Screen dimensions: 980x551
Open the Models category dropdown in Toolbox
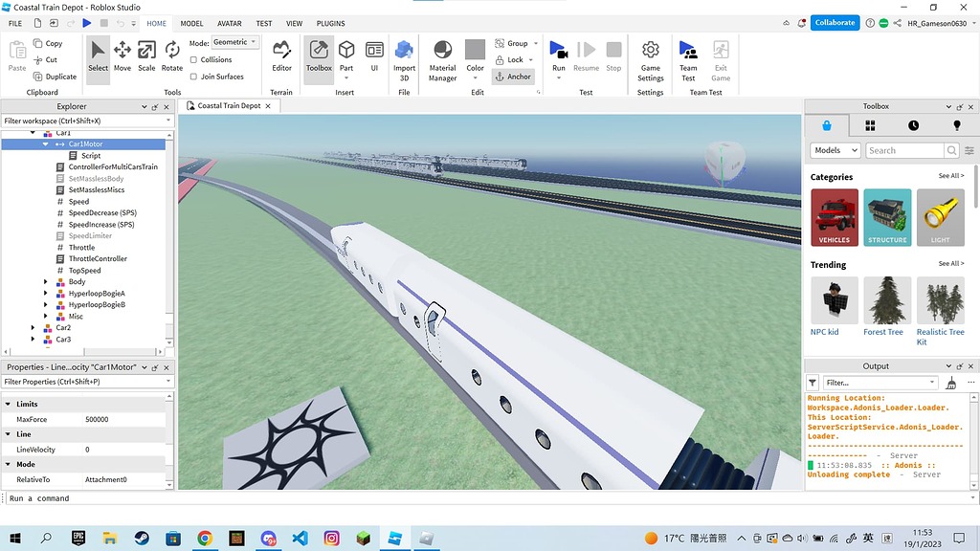click(835, 150)
